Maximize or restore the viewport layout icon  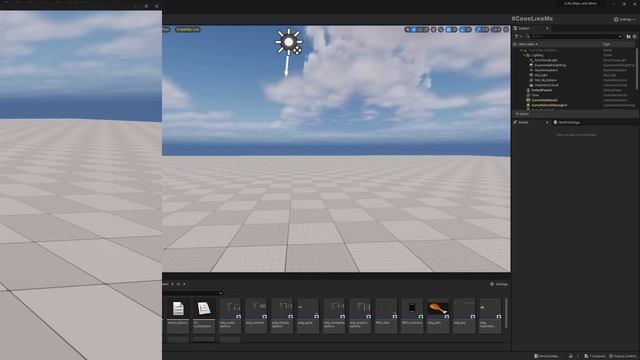pos(506,29)
